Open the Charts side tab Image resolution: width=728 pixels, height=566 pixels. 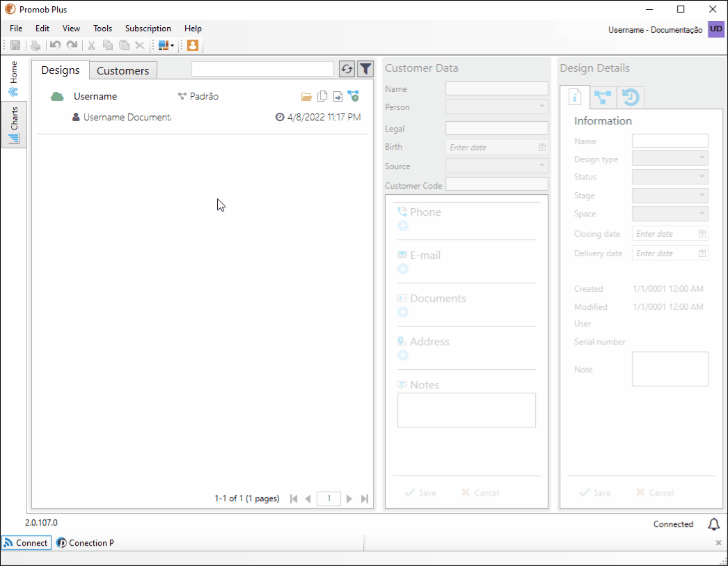[x=14, y=125]
